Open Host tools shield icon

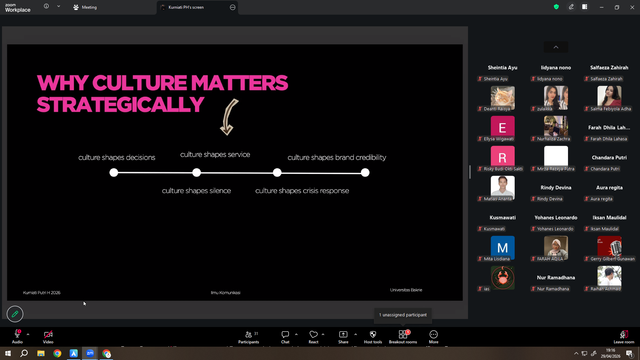coord(373,334)
